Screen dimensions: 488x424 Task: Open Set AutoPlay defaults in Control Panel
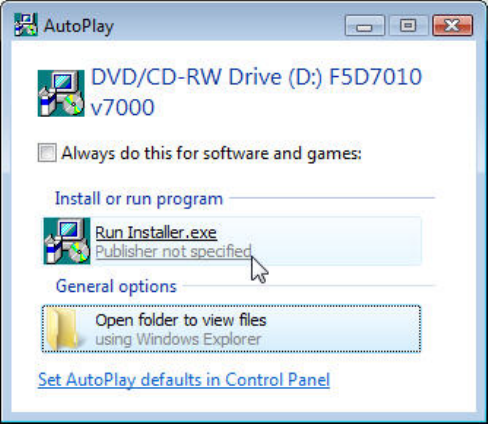pyautogui.click(x=184, y=380)
